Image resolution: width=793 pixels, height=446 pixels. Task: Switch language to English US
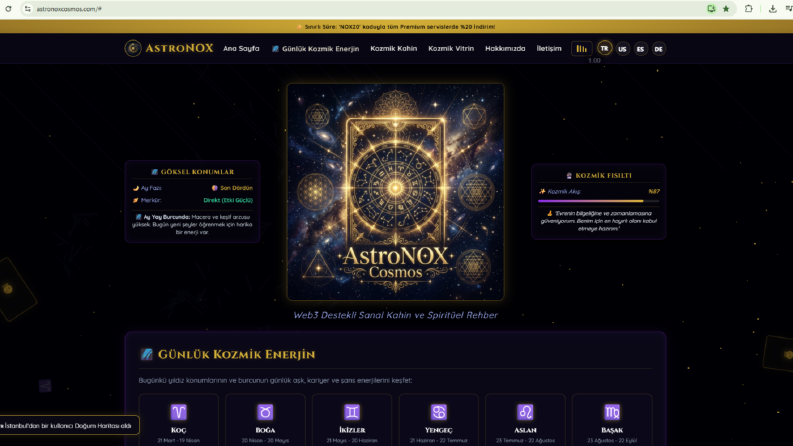coord(623,49)
